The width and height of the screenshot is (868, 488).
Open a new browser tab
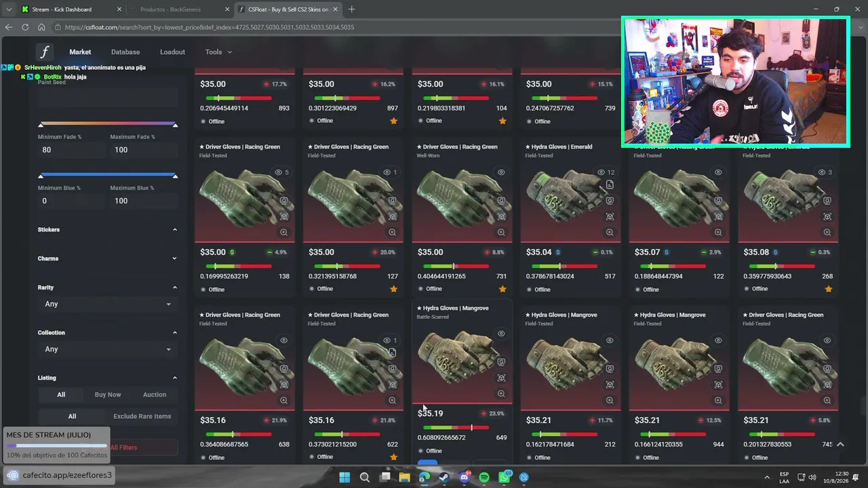pyautogui.click(x=351, y=9)
